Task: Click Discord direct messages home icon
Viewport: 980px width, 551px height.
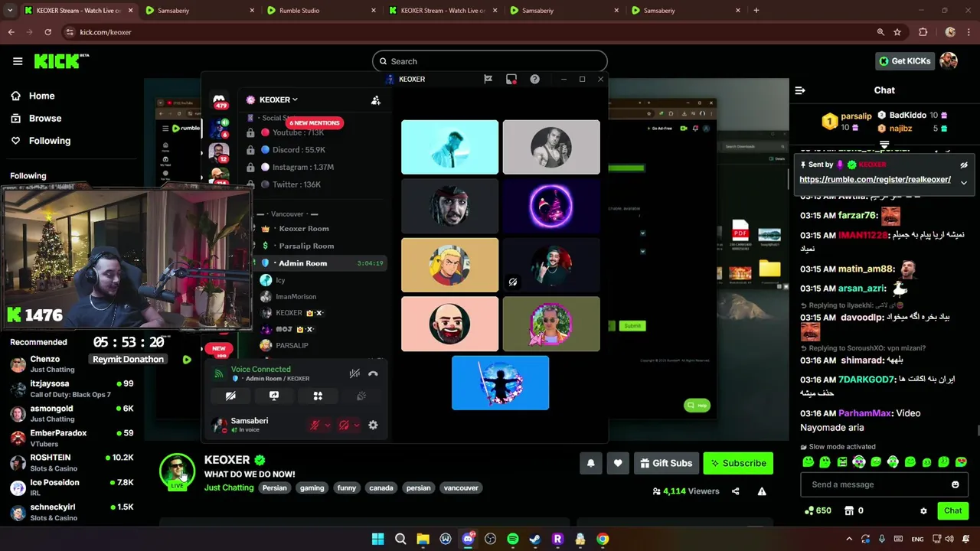Action: pyautogui.click(x=219, y=100)
